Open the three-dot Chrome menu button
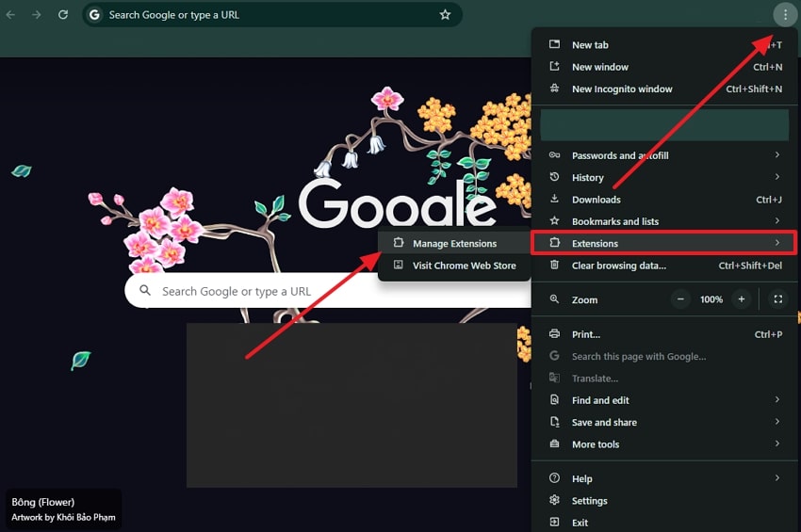801x532 pixels. click(x=785, y=15)
